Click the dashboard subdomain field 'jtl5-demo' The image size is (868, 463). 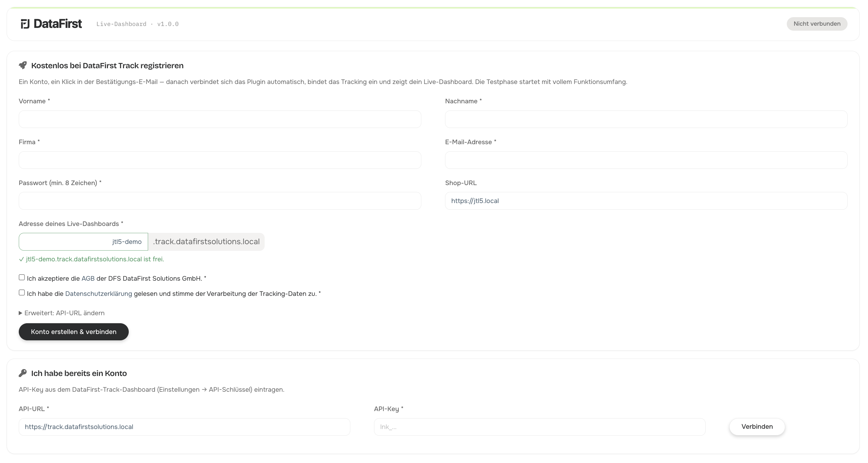[83, 242]
